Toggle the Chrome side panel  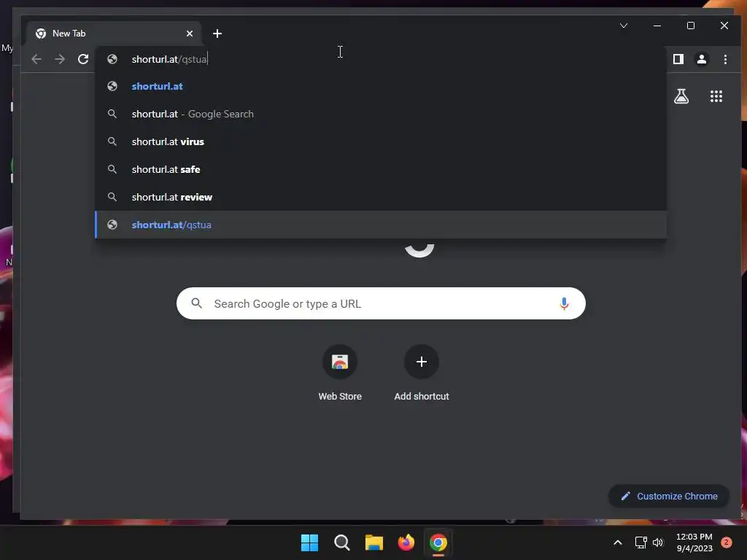(678, 59)
